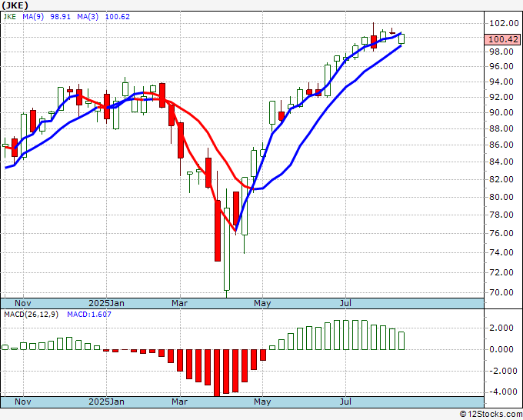Click the 90.00 price axis label

[x=501, y=112]
